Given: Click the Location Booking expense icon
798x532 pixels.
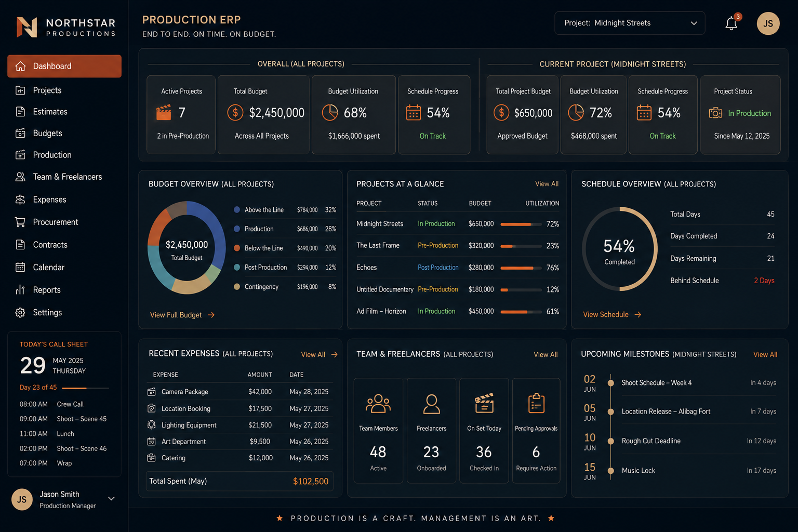Looking at the screenshot, I should (x=151, y=408).
